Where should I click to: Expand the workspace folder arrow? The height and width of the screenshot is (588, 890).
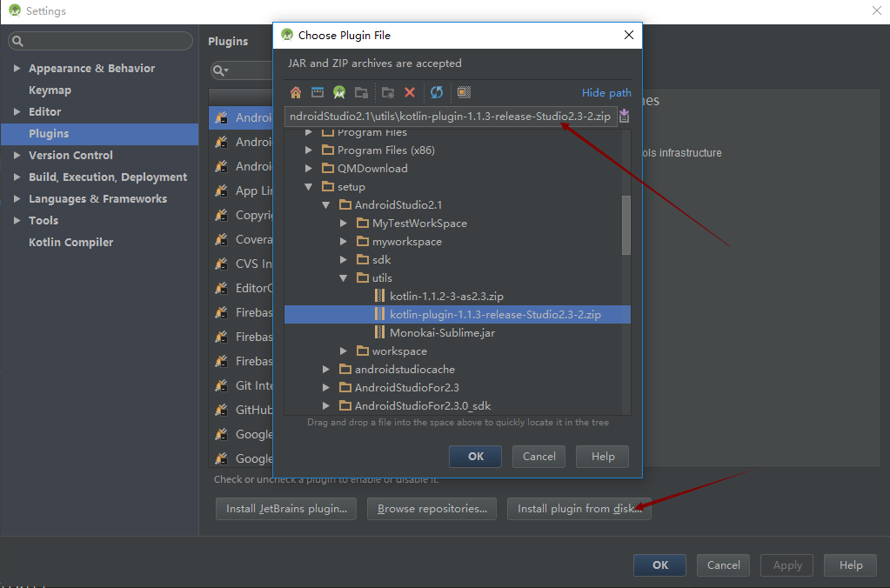tap(344, 351)
